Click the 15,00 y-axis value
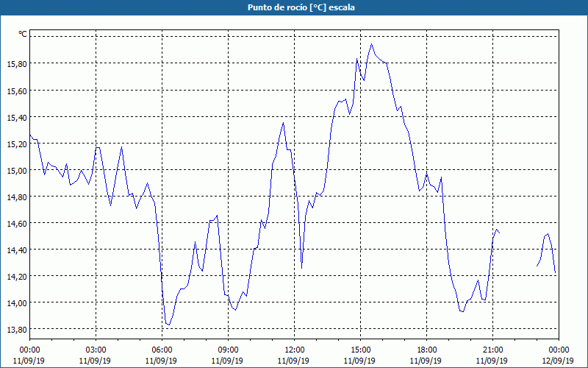This screenshot has height=368, width=588. [17, 171]
